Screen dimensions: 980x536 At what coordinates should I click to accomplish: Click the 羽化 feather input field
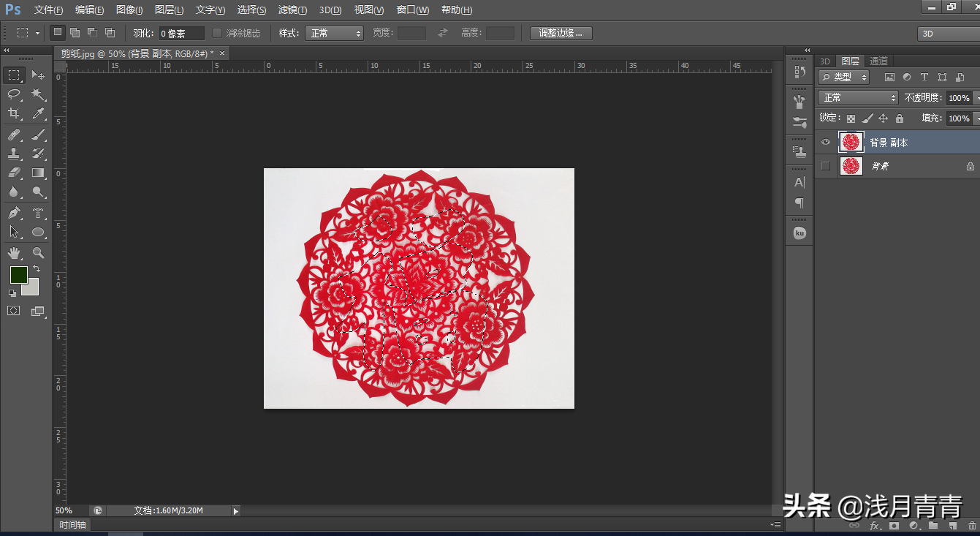coord(181,33)
